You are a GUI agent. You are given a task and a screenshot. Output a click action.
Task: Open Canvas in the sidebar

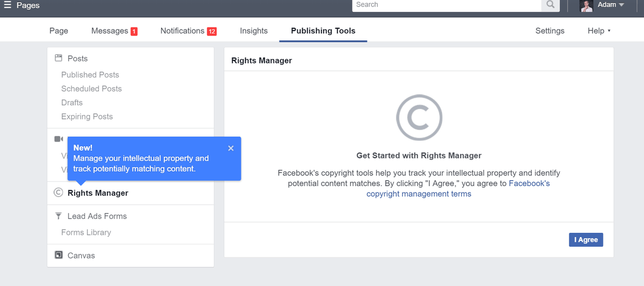pos(81,255)
